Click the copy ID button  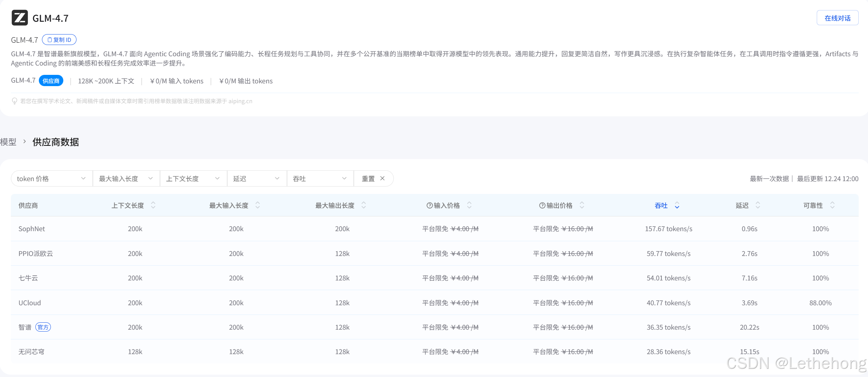click(x=59, y=40)
